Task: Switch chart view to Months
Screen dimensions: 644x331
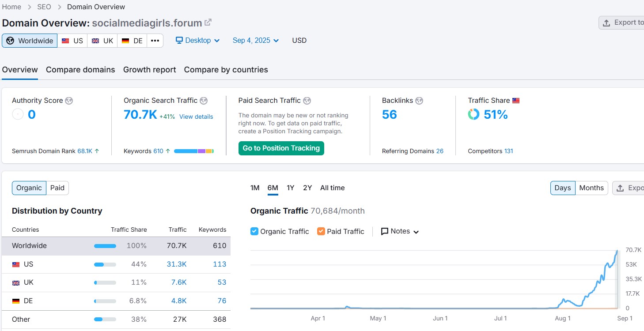Action: (x=591, y=188)
